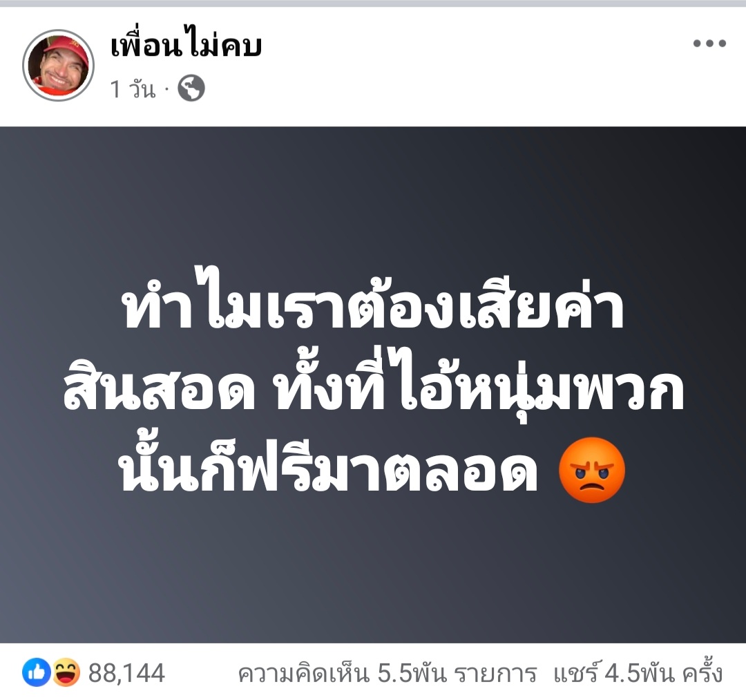
Task: Open the เพื่อนไม่คบ profile picture
Action: (x=59, y=65)
